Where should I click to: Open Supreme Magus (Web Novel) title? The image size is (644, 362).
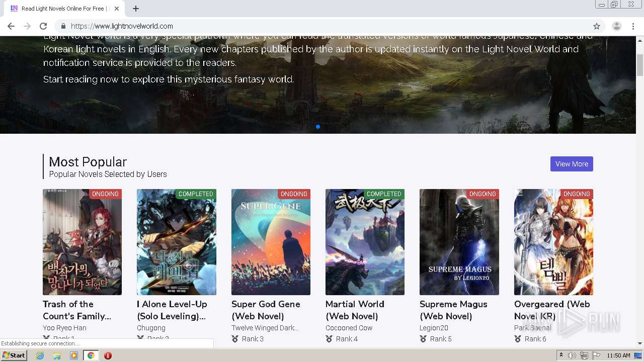453,310
